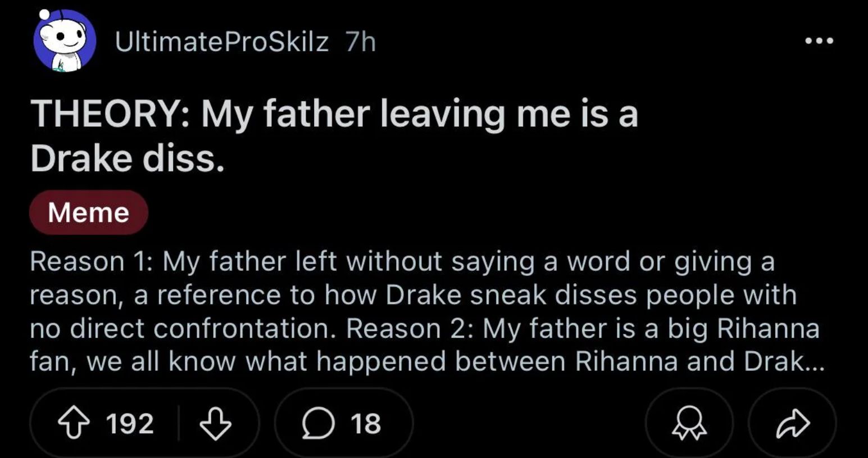Click the 7h post timestamp
Viewport: 868px width, 458px height.
[x=360, y=42]
